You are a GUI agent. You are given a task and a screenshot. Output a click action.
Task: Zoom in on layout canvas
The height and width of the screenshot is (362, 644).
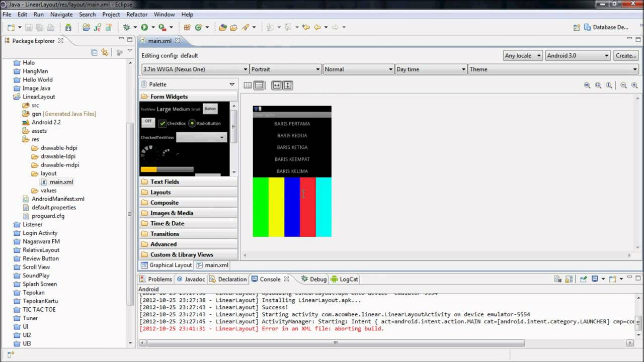coord(634,85)
